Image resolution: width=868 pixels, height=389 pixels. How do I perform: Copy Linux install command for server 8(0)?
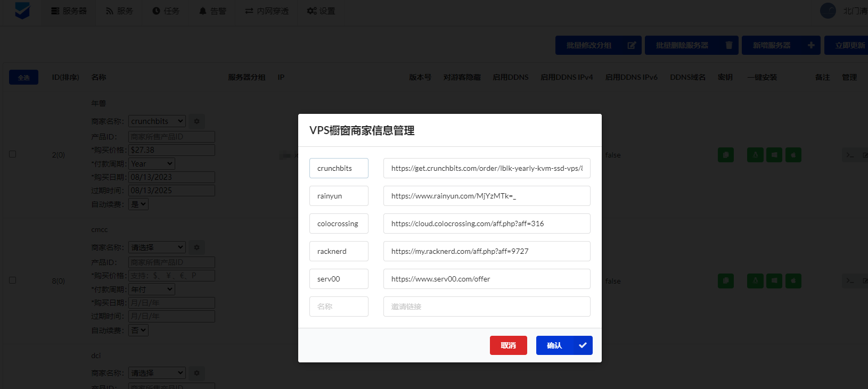tap(755, 281)
